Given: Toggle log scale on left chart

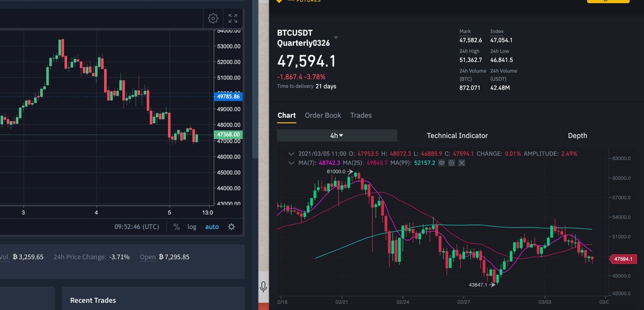Looking at the screenshot, I should coord(192,227).
